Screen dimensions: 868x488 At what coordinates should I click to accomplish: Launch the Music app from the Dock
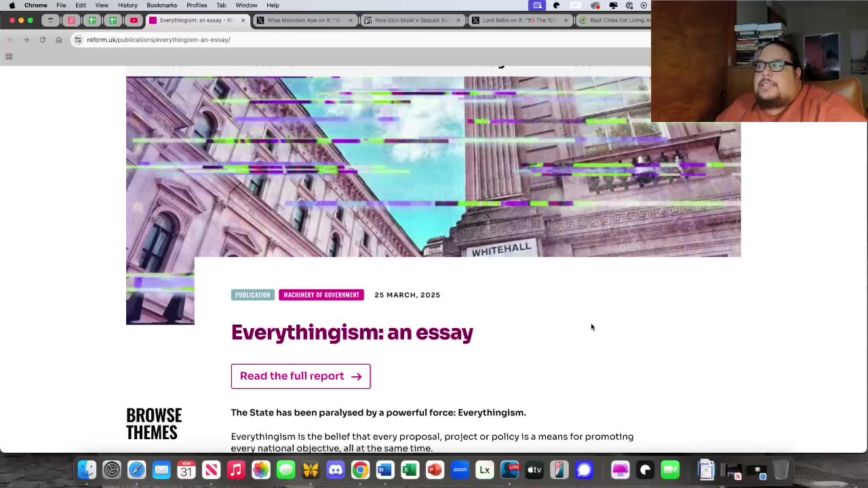pos(236,470)
